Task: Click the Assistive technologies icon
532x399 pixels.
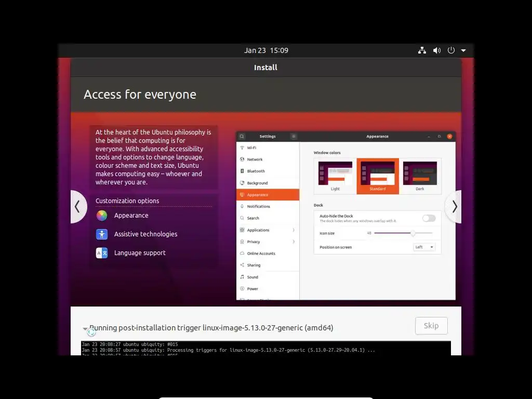Action: coord(102,234)
